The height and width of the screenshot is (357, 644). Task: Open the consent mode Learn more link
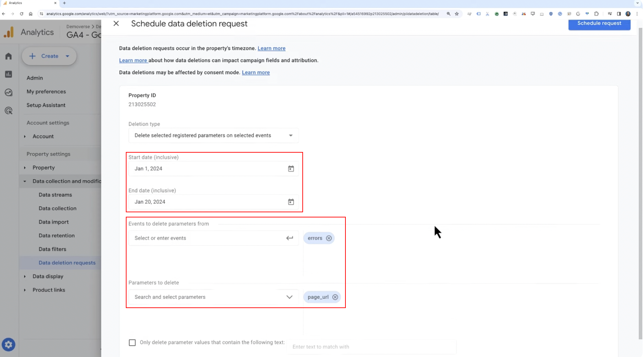coord(256,72)
